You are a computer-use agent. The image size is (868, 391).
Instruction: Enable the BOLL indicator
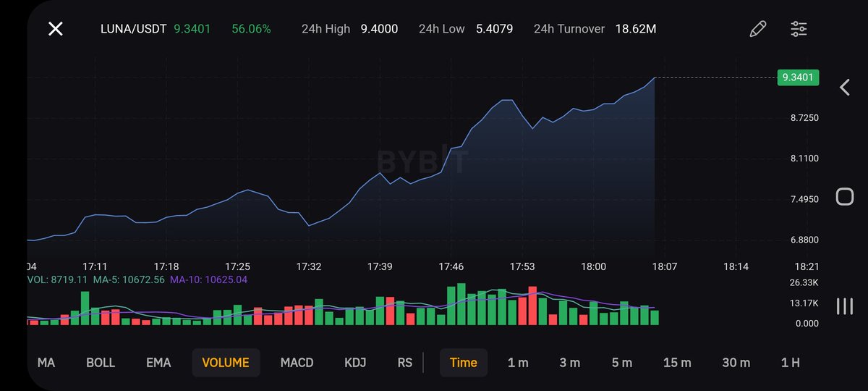point(101,363)
